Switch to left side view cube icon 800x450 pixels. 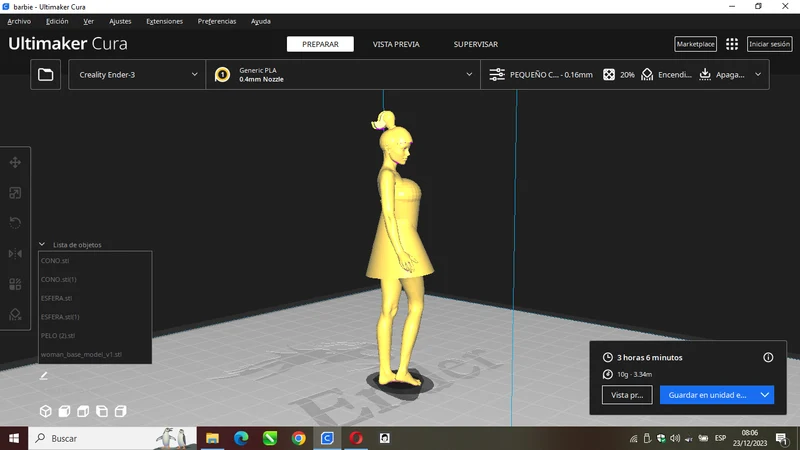point(102,411)
